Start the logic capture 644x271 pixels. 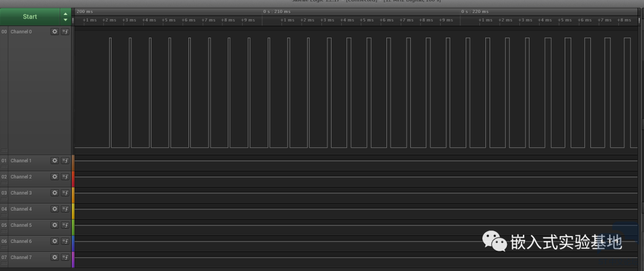pos(30,17)
